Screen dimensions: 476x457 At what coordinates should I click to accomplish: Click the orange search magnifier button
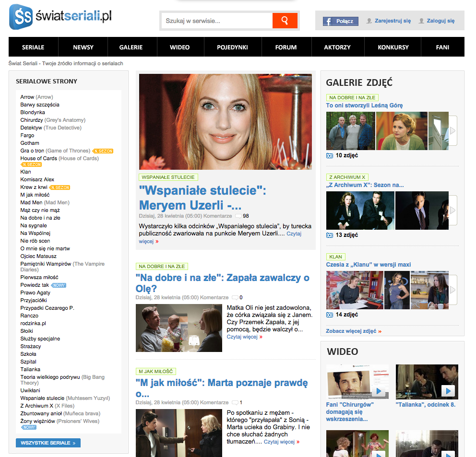(x=285, y=21)
